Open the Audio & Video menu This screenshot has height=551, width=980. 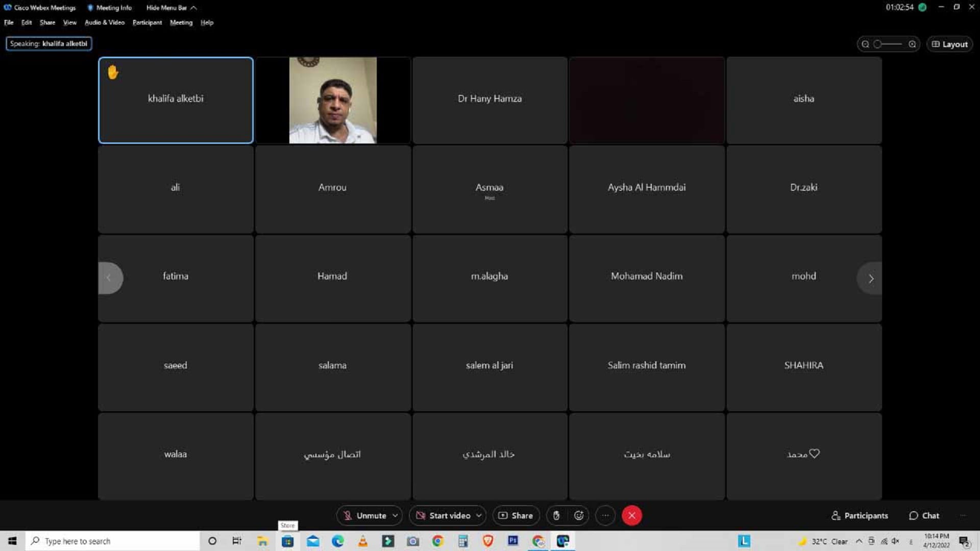click(x=104, y=22)
